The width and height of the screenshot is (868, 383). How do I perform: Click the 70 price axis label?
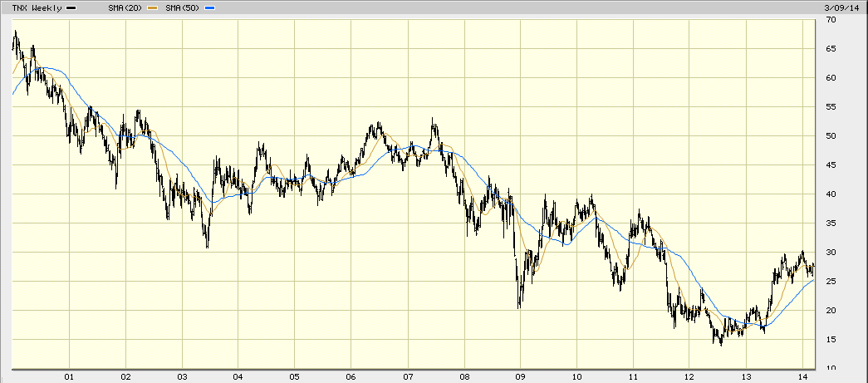[831, 20]
